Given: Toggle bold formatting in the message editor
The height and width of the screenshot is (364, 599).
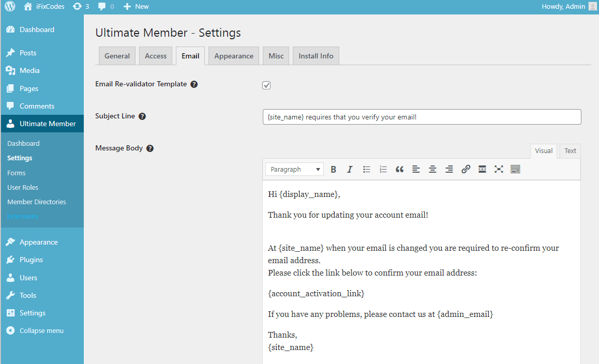Looking at the screenshot, I should (333, 169).
